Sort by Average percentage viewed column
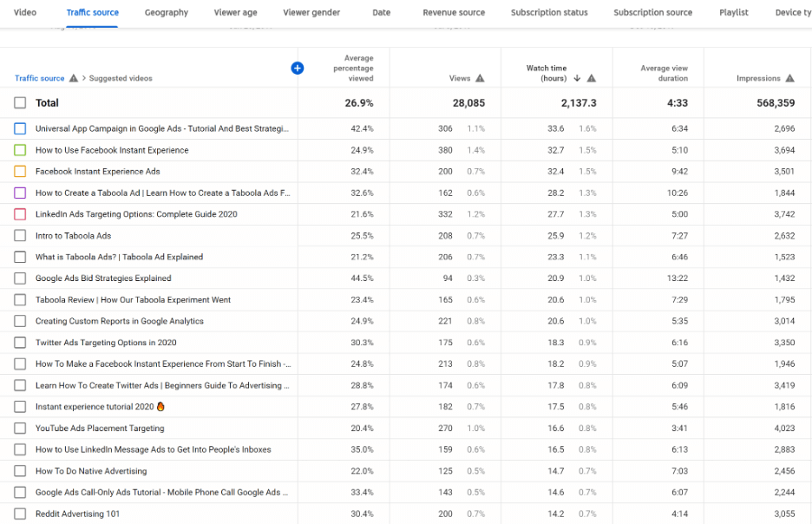The height and width of the screenshot is (524, 812). [x=353, y=68]
